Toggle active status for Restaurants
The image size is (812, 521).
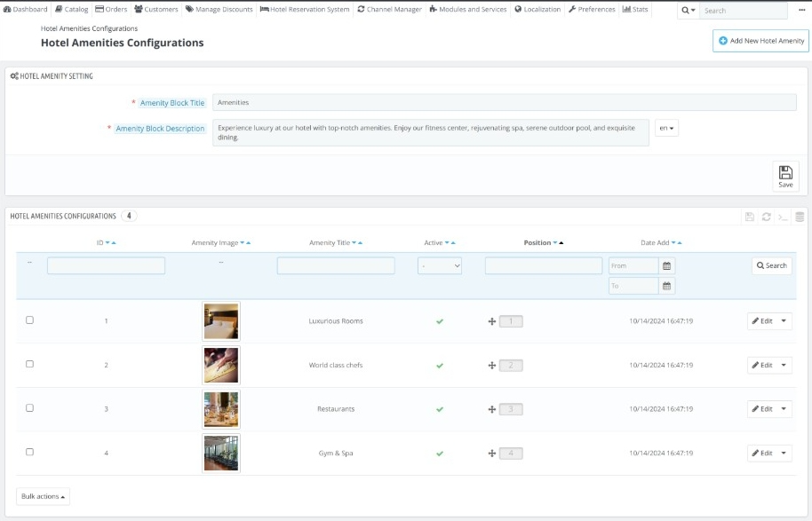point(440,409)
